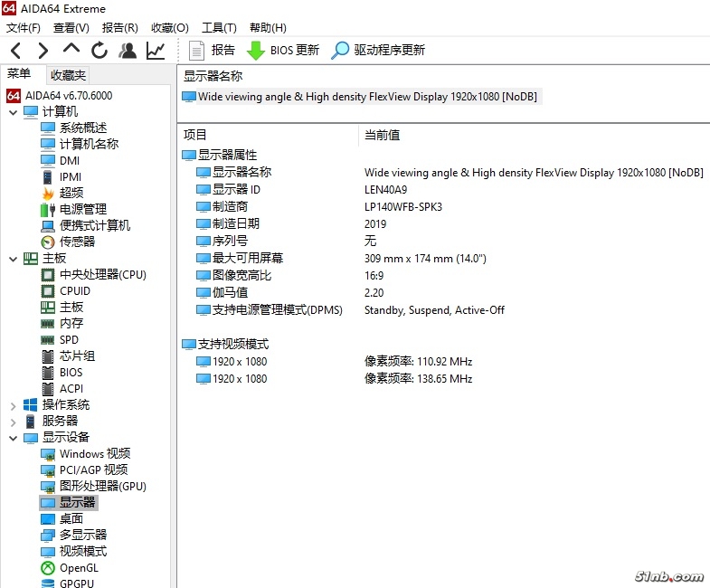
Task: Open the user favorites icon in toolbar
Action: click(128, 51)
